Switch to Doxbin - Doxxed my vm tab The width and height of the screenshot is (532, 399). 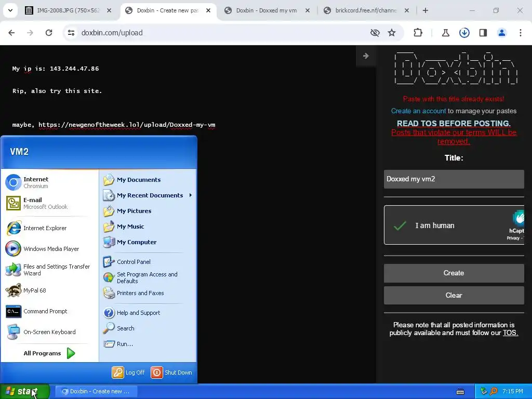coord(267,10)
